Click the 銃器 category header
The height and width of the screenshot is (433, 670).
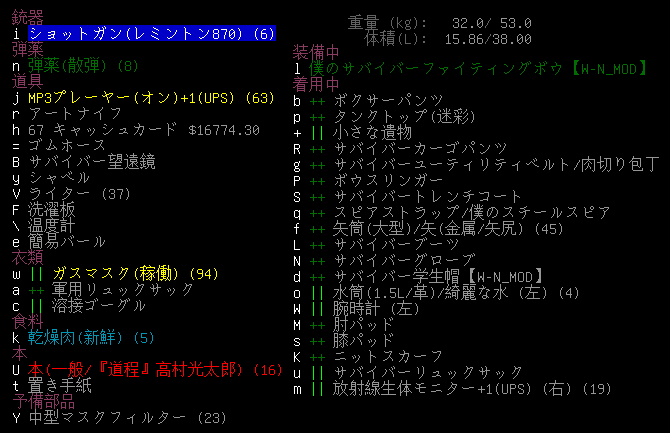click(x=28, y=19)
